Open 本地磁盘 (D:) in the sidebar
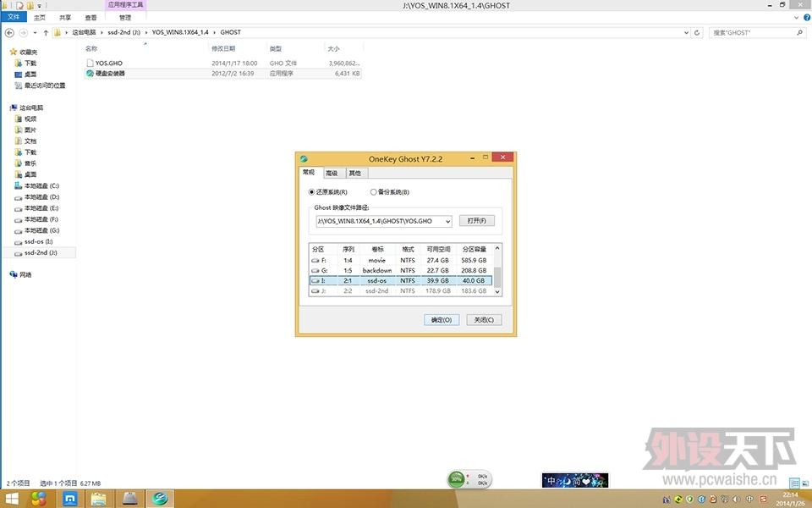The width and height of the screenshot is (812, 508). (x=36, y=197)
